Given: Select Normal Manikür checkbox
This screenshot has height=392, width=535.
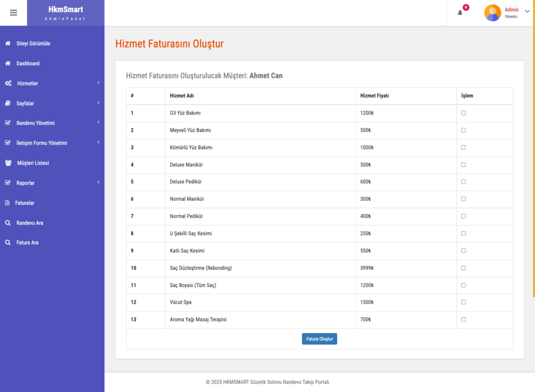Looking at the screenshot, I should pyautogui.click(x=463, y=199).
